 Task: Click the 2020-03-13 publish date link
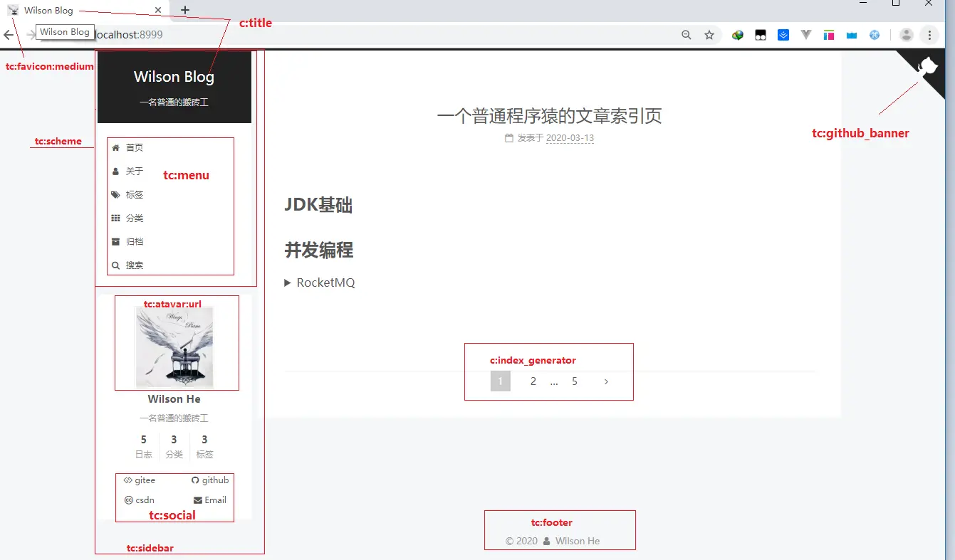570,138
